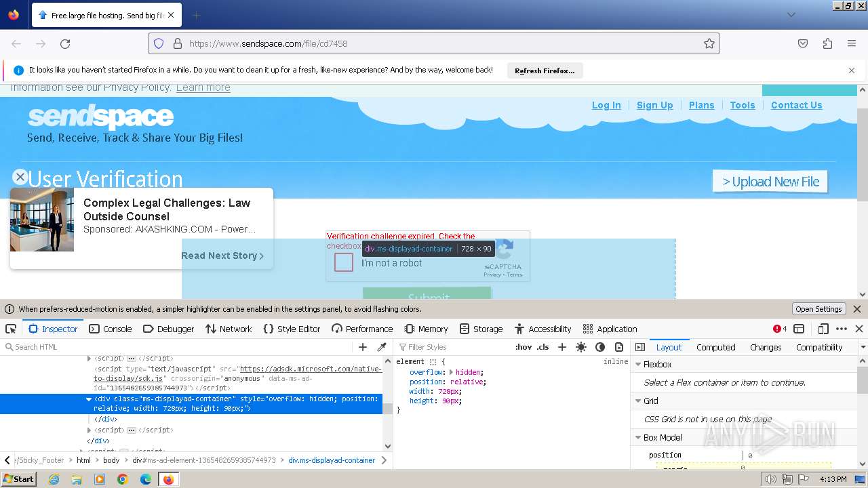Expand the script node below closing div
This screenshot has width=868, height=488.
(89, 430)
